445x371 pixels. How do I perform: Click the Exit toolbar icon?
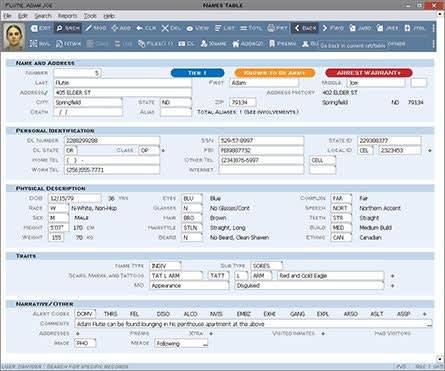(40, 28)
